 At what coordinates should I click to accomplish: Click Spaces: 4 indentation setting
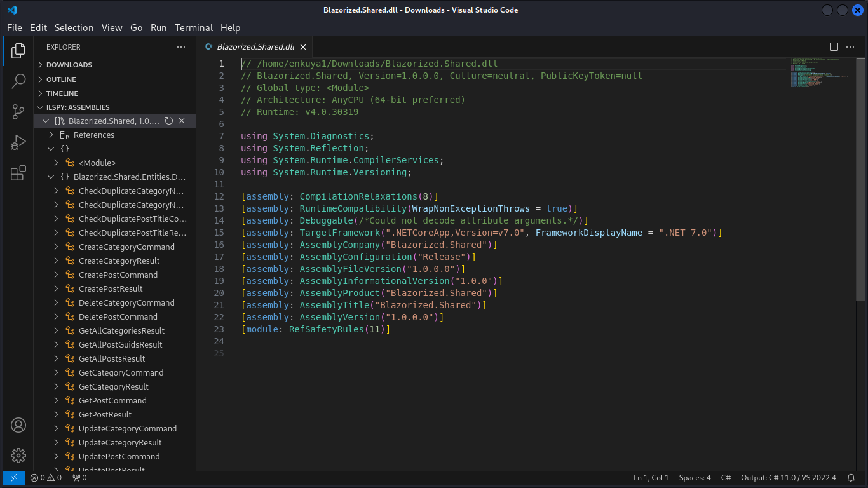click(695, 478)
